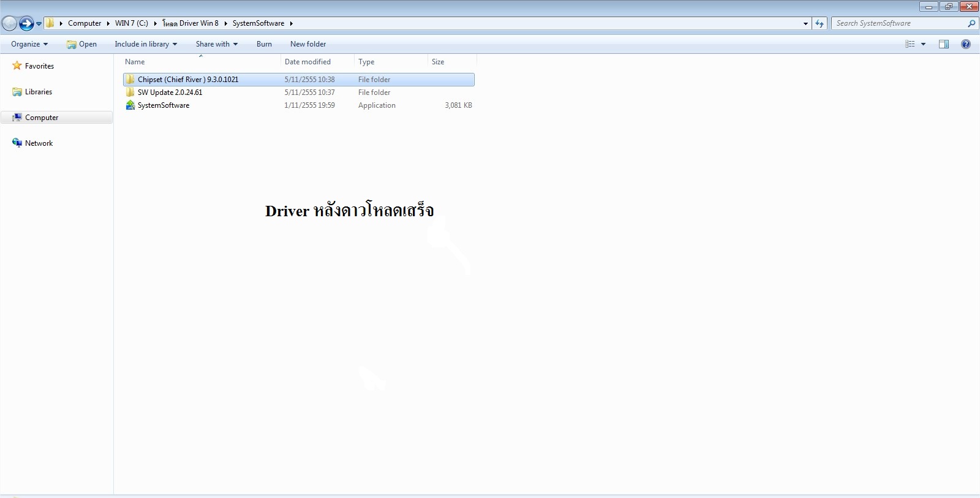Go forward with the Forward arrow button

tap(26, 23)
